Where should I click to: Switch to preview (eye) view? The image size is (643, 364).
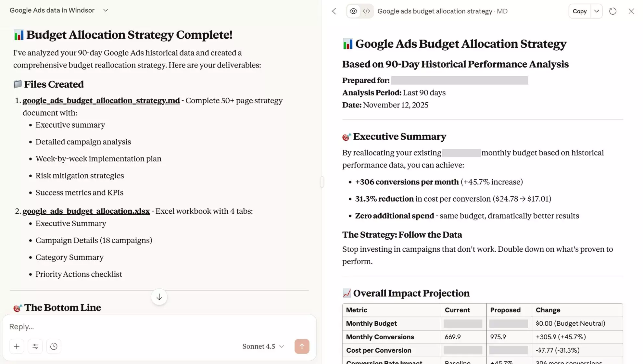(353, 11)
